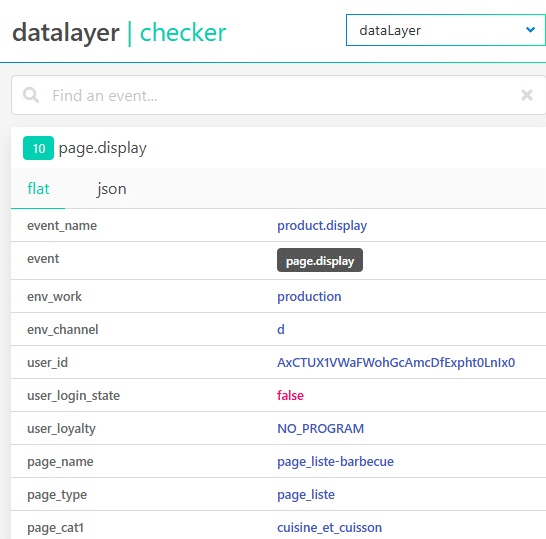The width and height of the screenshot is (546, 539).
Task: Select the user_id value string
Action: (x=396, y=362)
